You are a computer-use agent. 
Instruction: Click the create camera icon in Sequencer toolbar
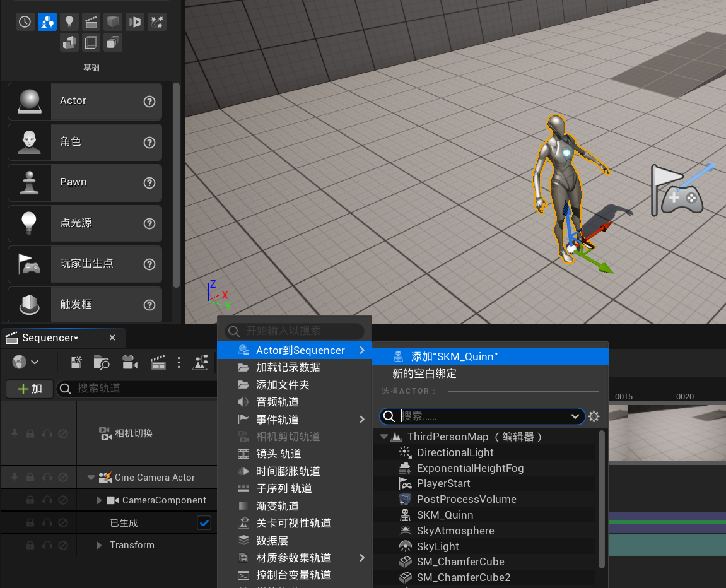coord(130,362)
